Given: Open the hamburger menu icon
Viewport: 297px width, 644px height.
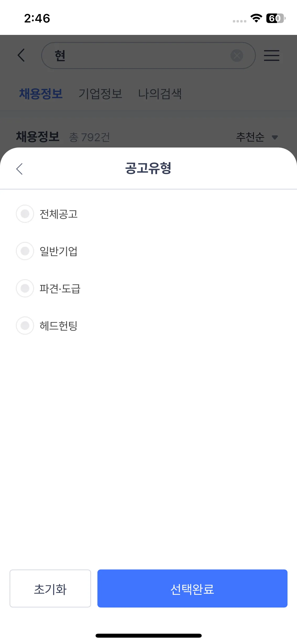Looking at the screenshot, I should coord(272,56).
